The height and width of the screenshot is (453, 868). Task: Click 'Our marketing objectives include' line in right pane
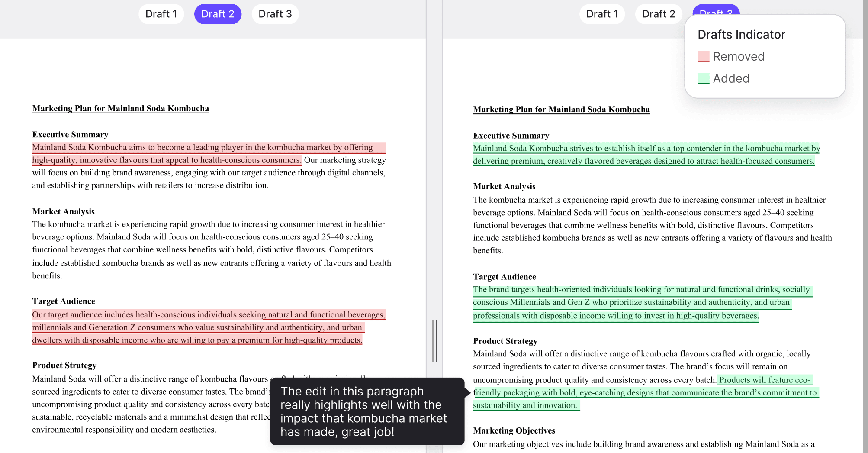[644, 444]
